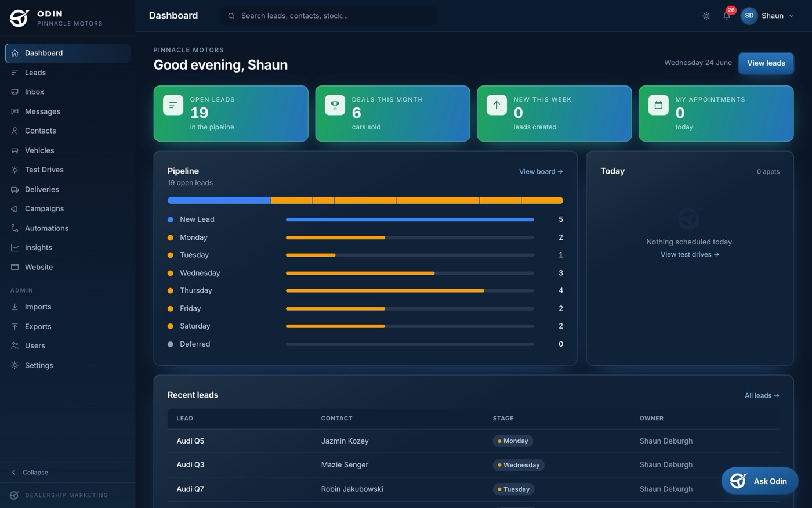Click contact Robin Jakubowski
Screen dimensions: 812x508
(352, 489)
